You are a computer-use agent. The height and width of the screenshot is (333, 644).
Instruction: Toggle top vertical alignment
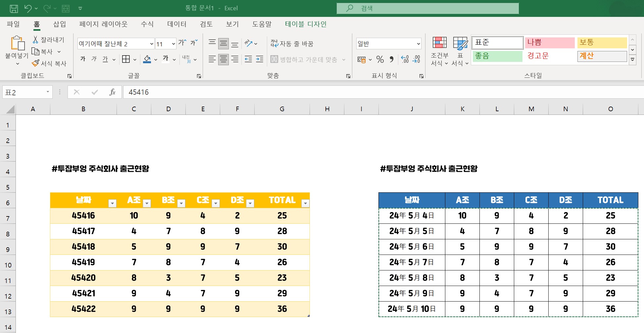[x=212, y=43]
